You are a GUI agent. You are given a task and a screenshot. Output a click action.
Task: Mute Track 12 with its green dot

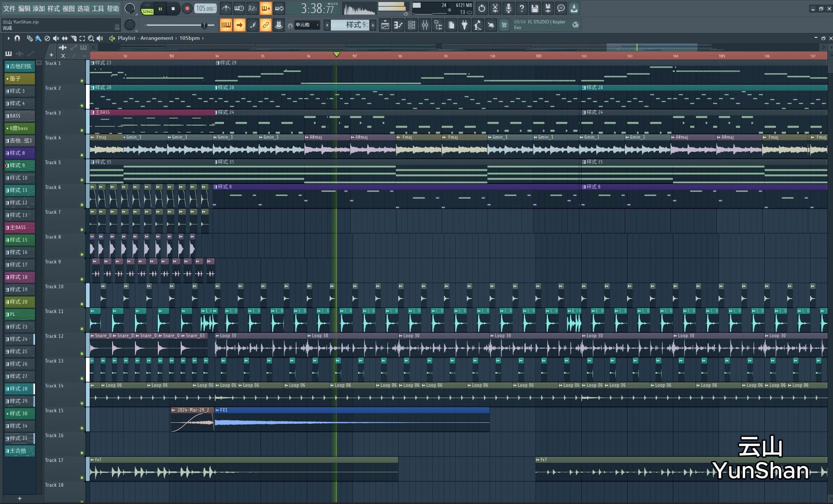[82, 354]
